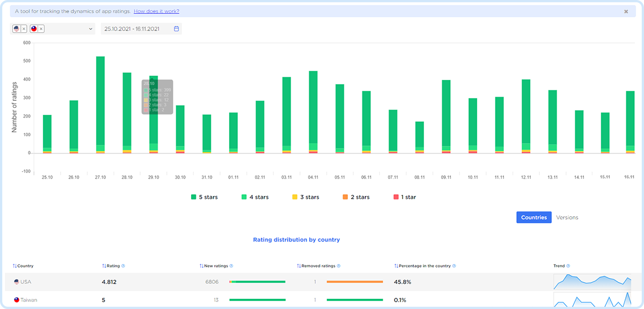Sort table by New ratings column
644x309 pixels.
tap(213, 266)
